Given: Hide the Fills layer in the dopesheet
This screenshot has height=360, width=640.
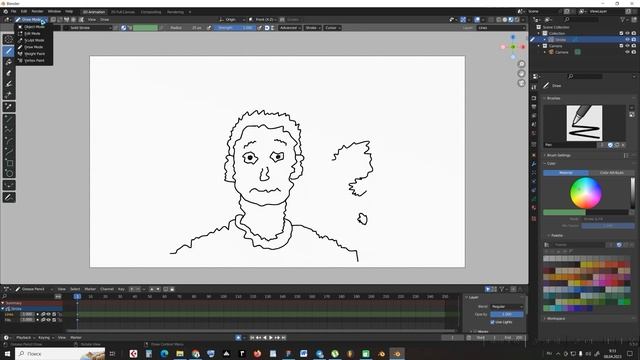Looking at the screenshot, I should (x=49, y=320).
